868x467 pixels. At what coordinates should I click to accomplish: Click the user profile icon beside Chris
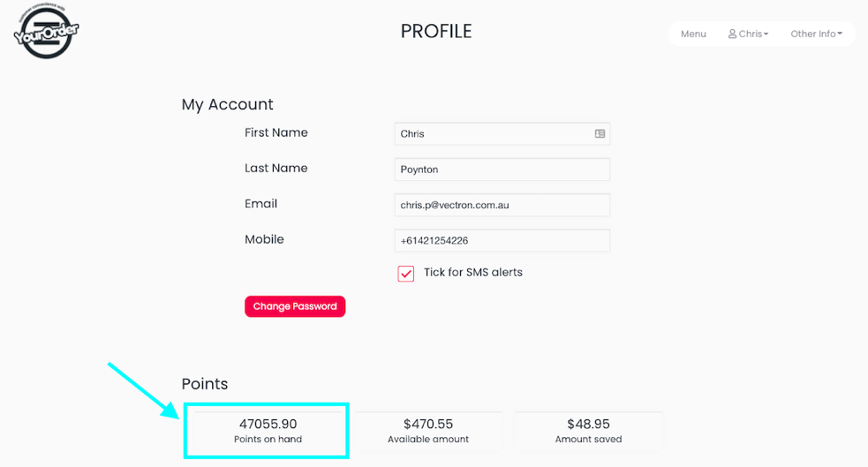(x=732, y=34)
